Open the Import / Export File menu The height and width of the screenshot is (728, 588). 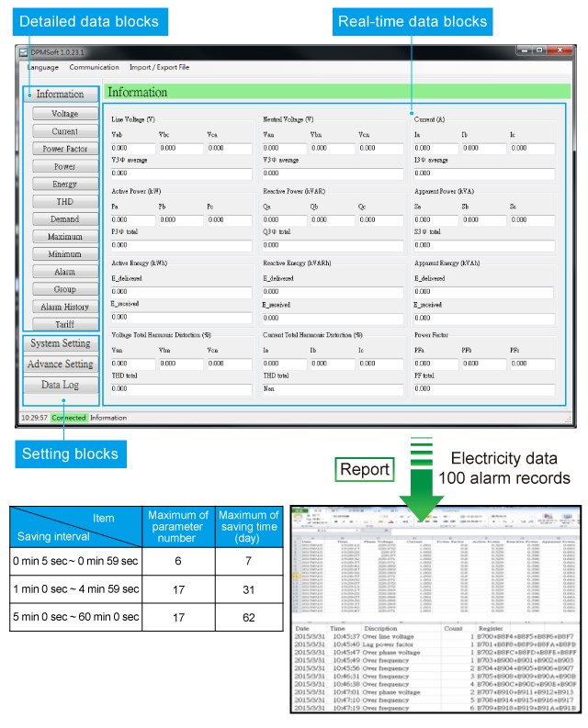point(159,67)
